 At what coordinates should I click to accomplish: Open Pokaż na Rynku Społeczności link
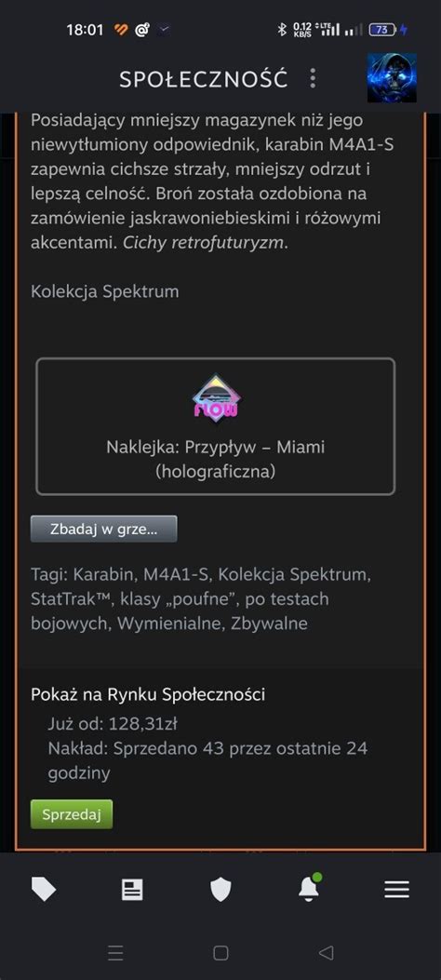click(148, 694)
